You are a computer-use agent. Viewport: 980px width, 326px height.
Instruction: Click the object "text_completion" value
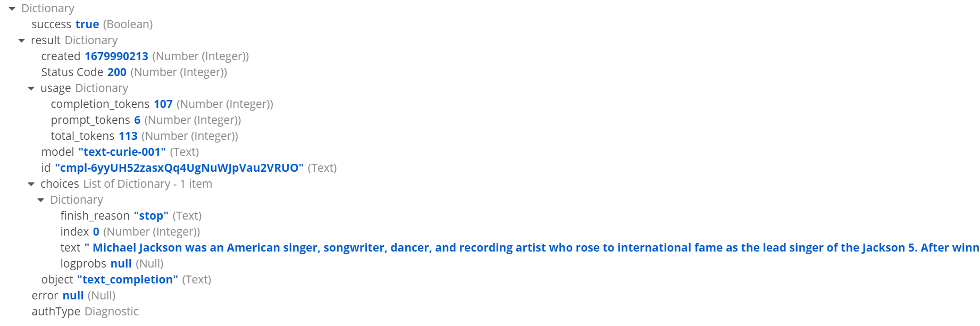tap(128, 280)
